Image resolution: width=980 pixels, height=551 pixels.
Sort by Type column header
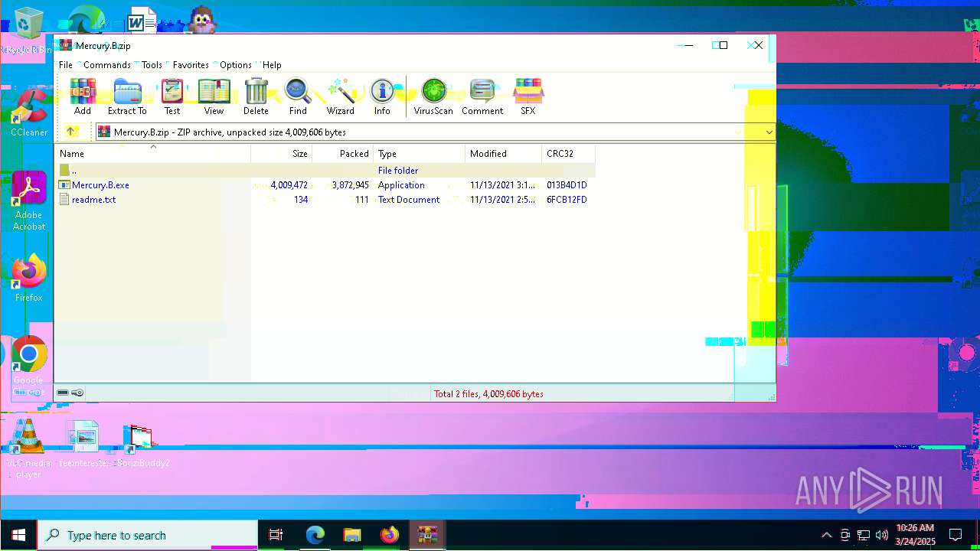pyautogui.click(x=420, y=154)
